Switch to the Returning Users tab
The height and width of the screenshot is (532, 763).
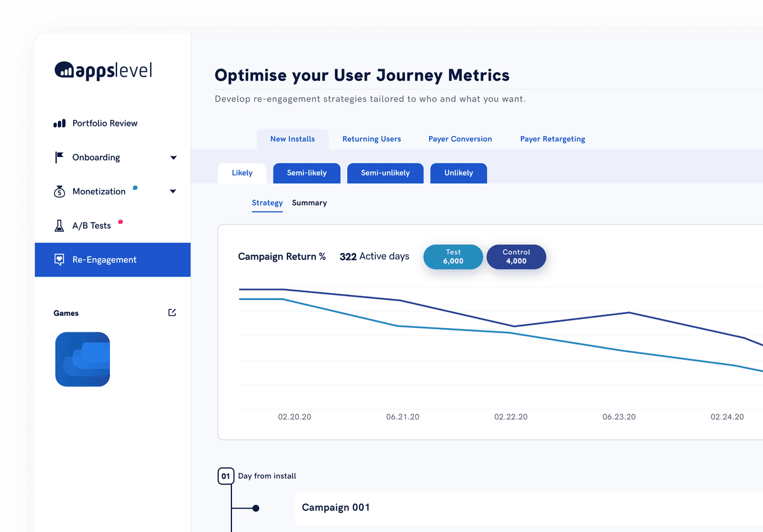click(371, 139)
